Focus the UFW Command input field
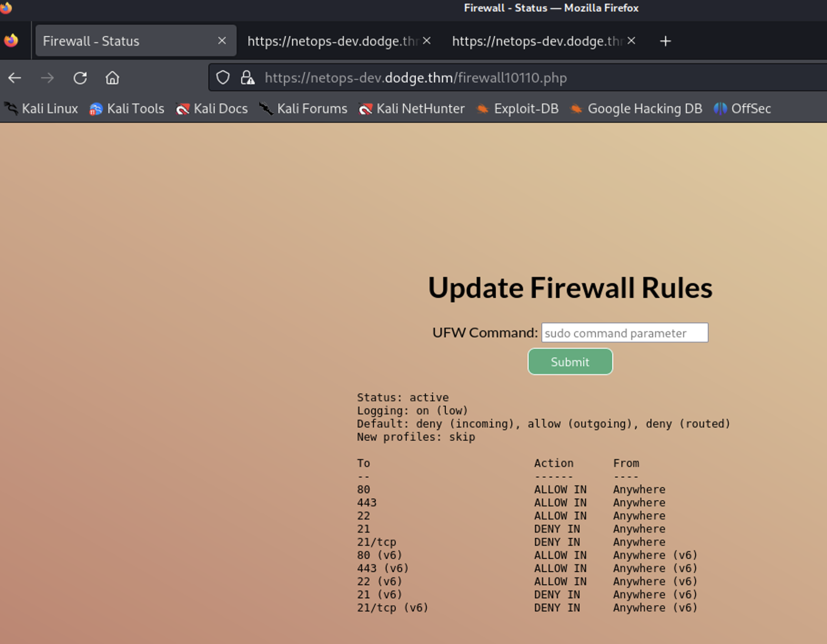 click(624, 333)
